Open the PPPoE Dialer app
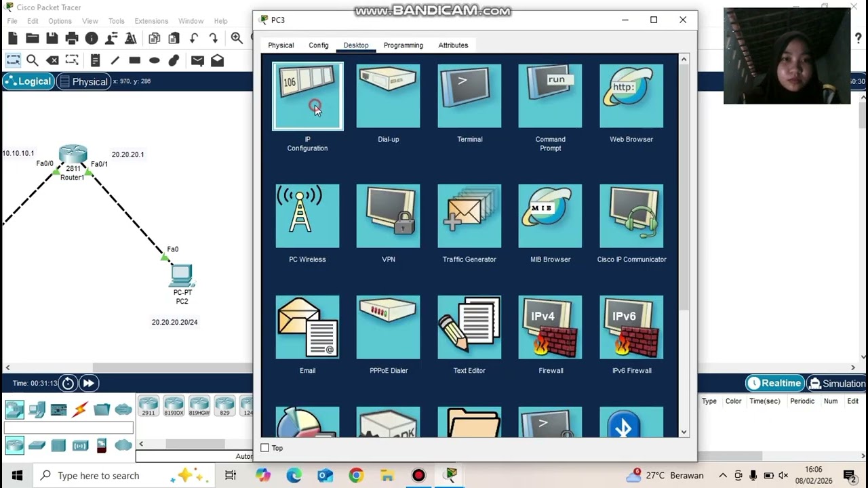Image resolution: width=868 pixels, height=488 pixels. (389, 327)
